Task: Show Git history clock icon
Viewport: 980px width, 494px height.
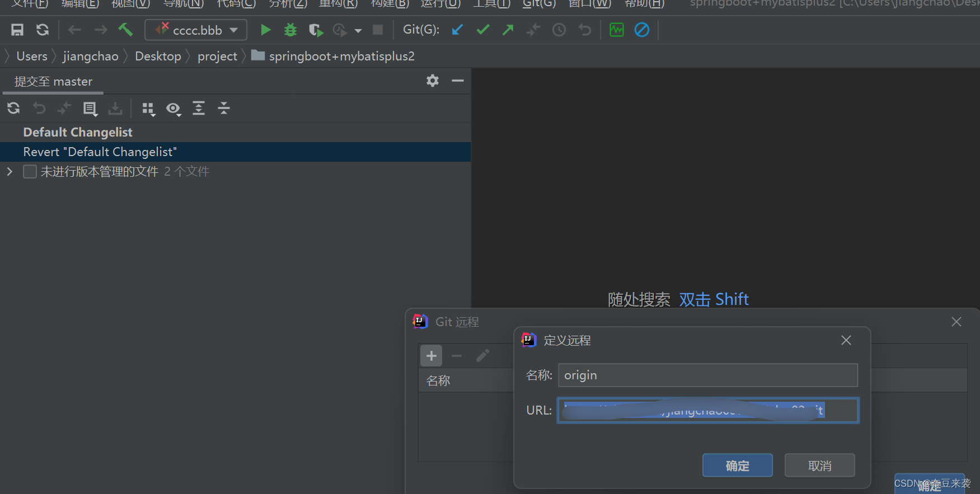Action: pyautogui.click(x=559, y=30)
